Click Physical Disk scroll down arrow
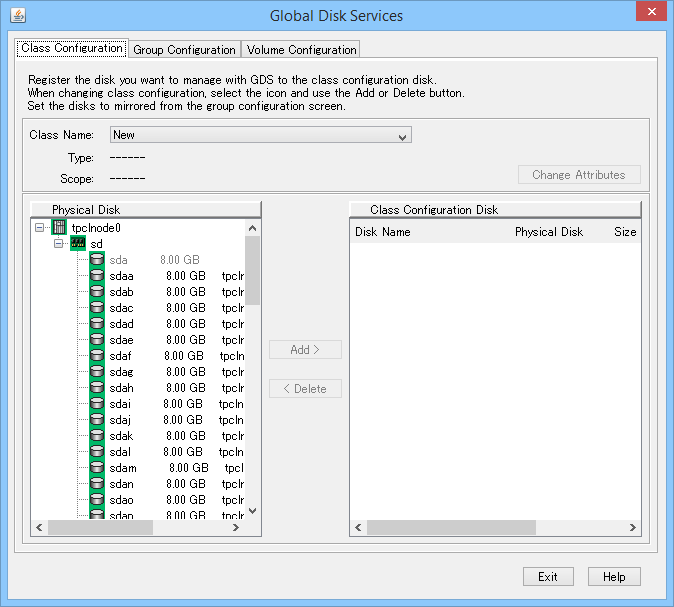The height and width of the screenshot is (607, 674). (253, 511)
